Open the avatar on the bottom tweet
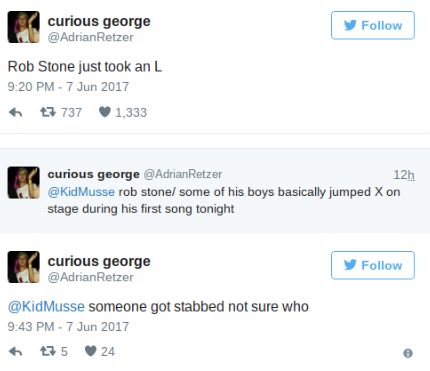The height and width of the screenshot is (371, 430). [24, 267]
